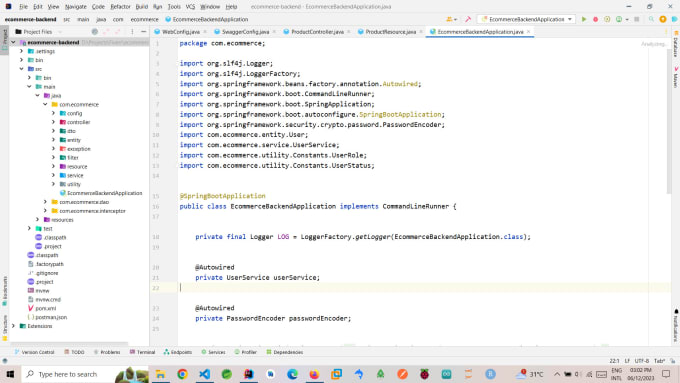This screenshot has height=383, width=680.
Task: Switch to the ProductResource.java tab
Action: (x=390, y=32)
